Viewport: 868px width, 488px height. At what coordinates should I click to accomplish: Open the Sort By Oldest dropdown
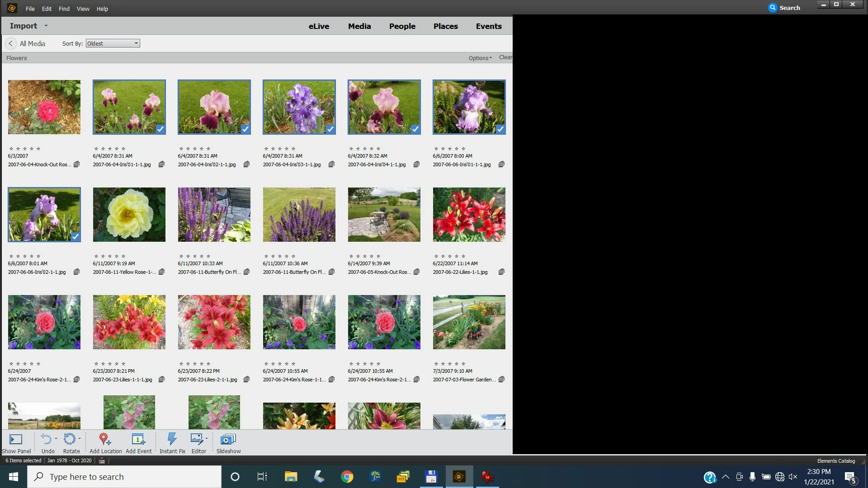coord(113,43)
